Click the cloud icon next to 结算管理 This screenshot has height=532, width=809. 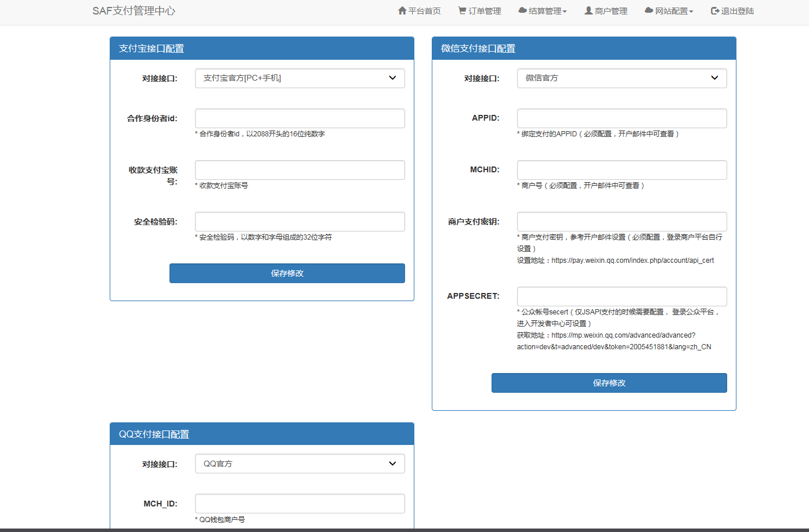pyautogui.click(x=522, y=10)
